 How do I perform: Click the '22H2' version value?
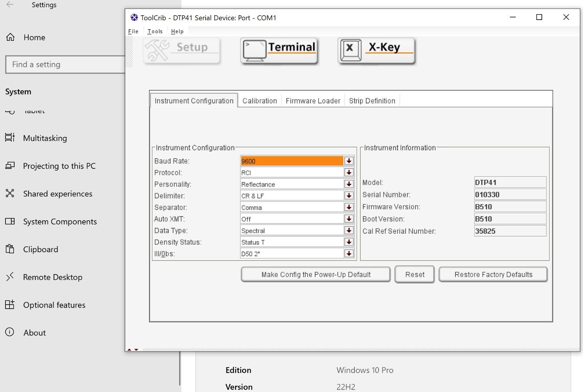[x=346, y=387]
